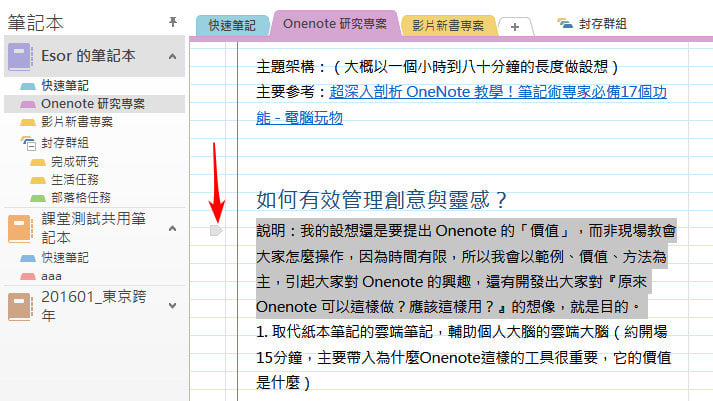This screenshot has height=401, width=713.
Task: Collapse the 課堂測試共用筆記本 notebook
Action: (172, 229)
